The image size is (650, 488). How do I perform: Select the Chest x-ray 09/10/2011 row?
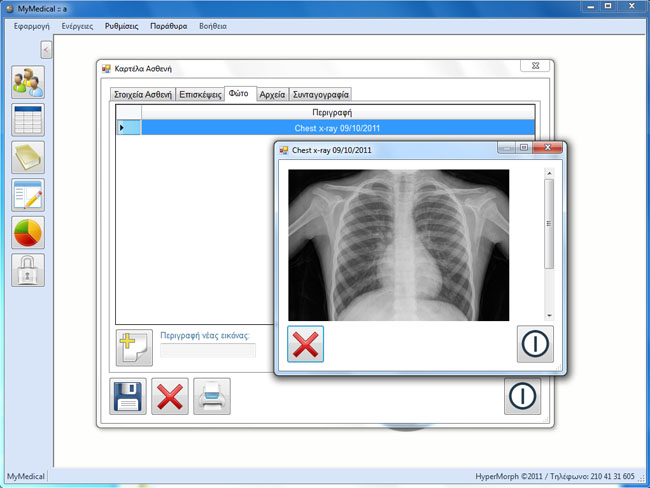pos(336,128)
